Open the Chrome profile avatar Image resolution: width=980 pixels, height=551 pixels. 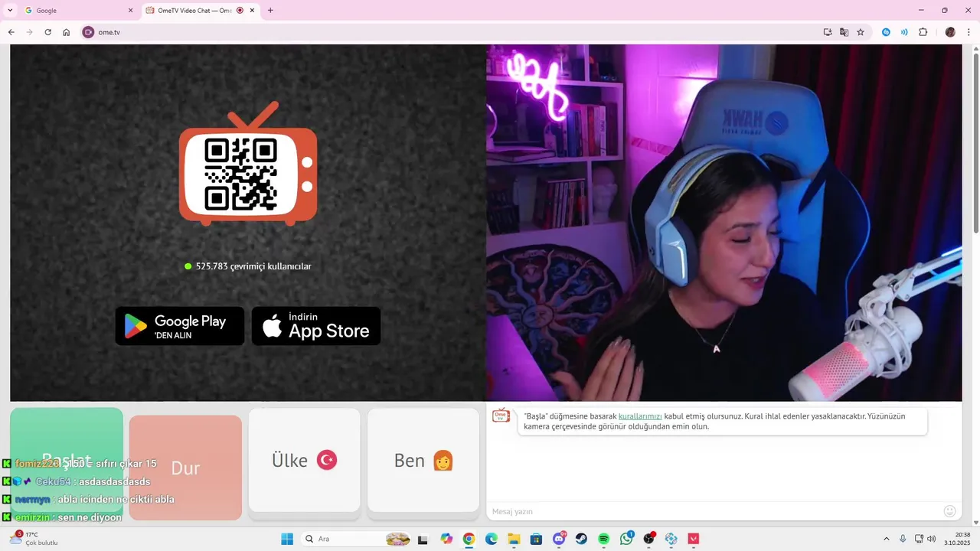[950, 32]
